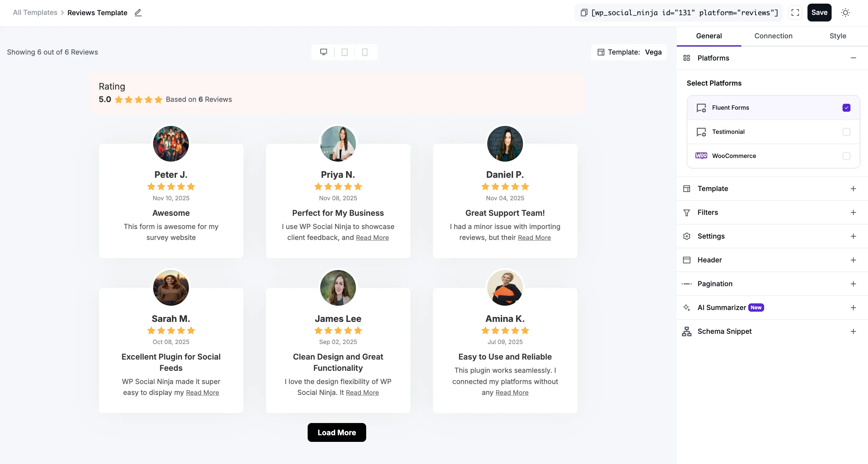Switch preview to tablet view
Screen dimensions: 868x464
(344, 52)
